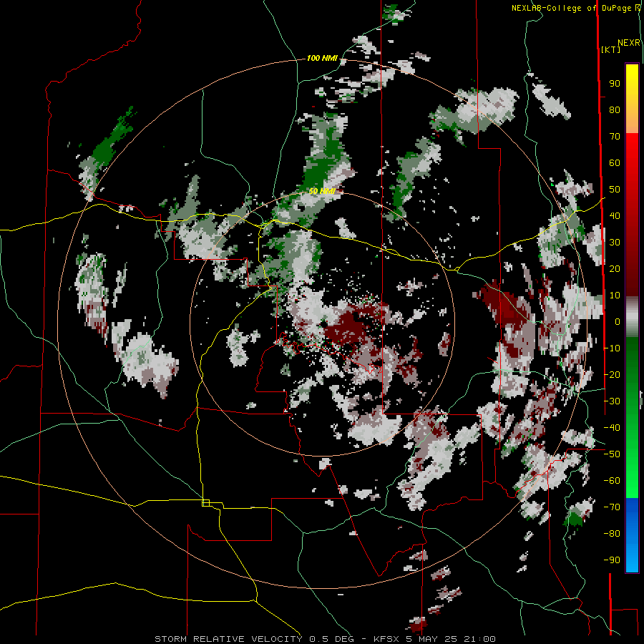Click the KFSX station identifier in the caption
Viewport: 644px width, 644px height.
coord(387,639)
